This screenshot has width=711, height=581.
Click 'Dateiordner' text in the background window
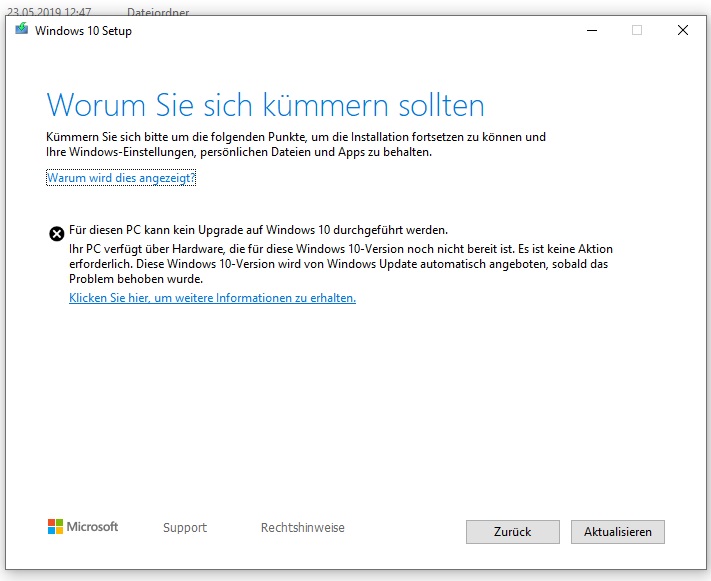pos(158,12)
